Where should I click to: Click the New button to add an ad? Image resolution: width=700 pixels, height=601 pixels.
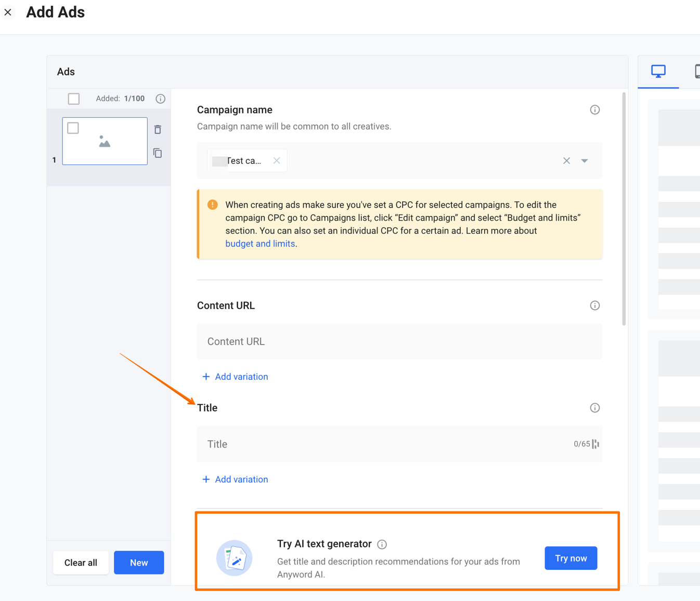point(138,562)
